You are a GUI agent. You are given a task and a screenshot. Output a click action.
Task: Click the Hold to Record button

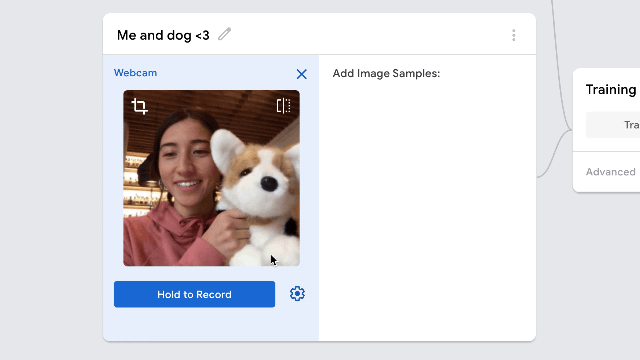tap(194, 294)
